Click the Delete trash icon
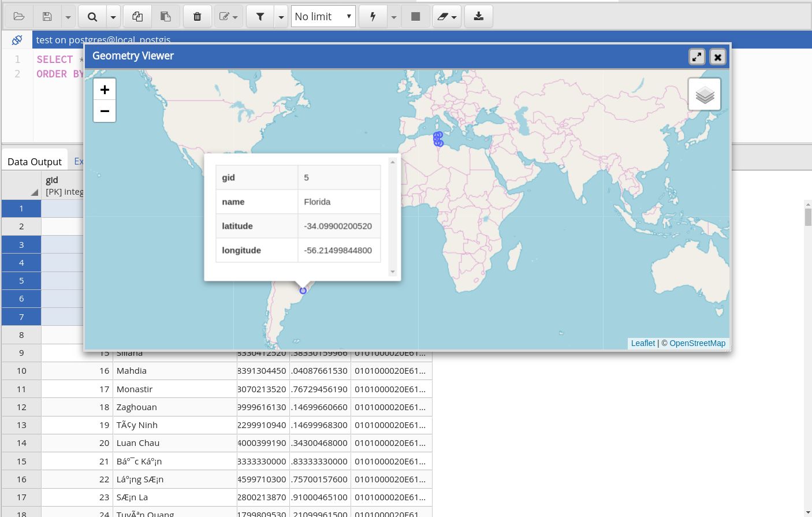Image resolution: width=812 pixels, height=517 pixels. pos(198,17)
